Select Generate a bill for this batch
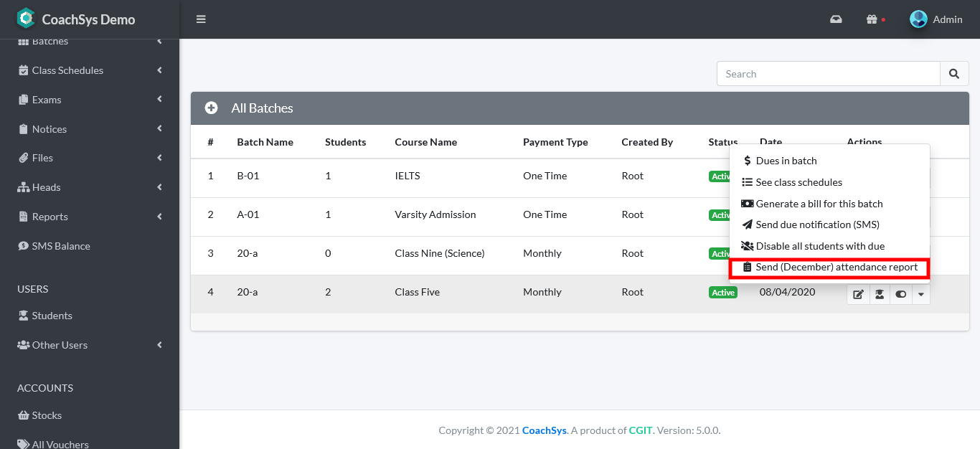The height and width of the screenshot is (449, 980). tap(819, 204)
